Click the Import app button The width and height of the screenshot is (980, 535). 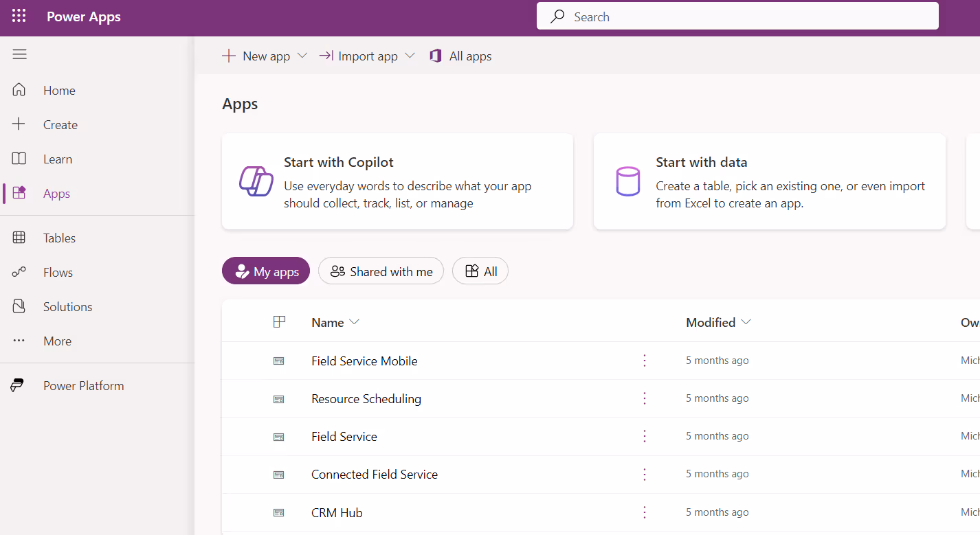(x=358, y=56)
